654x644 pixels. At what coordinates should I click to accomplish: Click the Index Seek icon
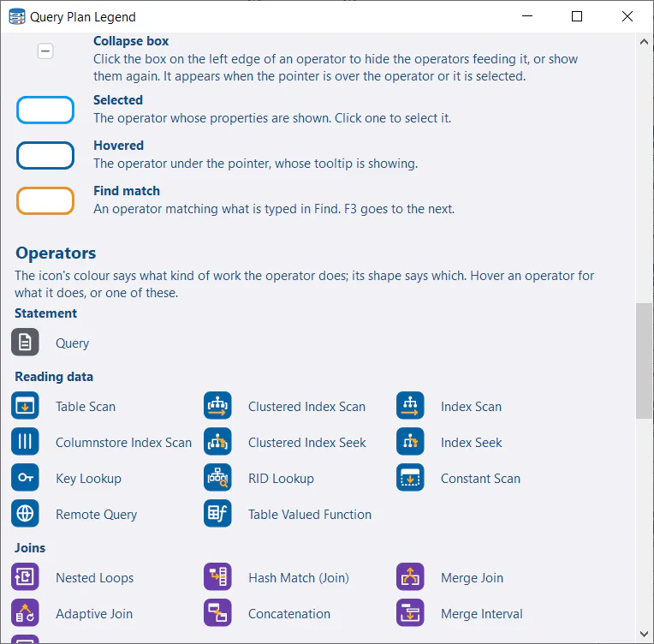click(x=410, y=442)
